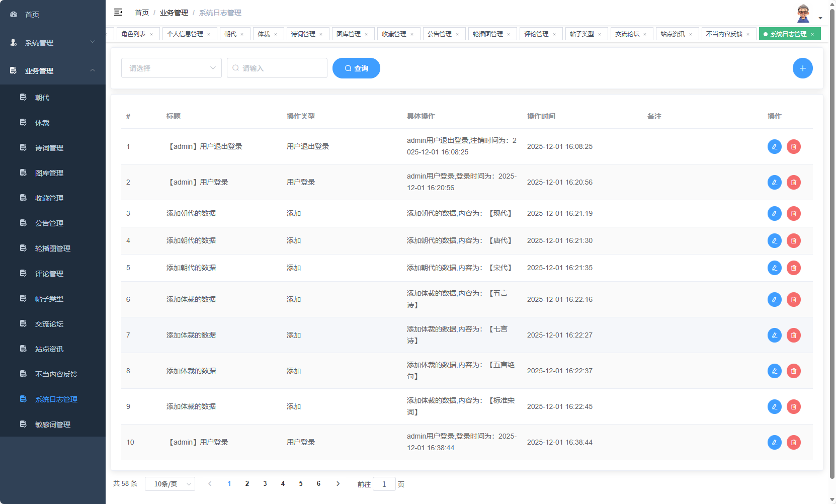Screen dimensions: 836x504
Task: Click the 查询 search button
Action: click(356, 68)
